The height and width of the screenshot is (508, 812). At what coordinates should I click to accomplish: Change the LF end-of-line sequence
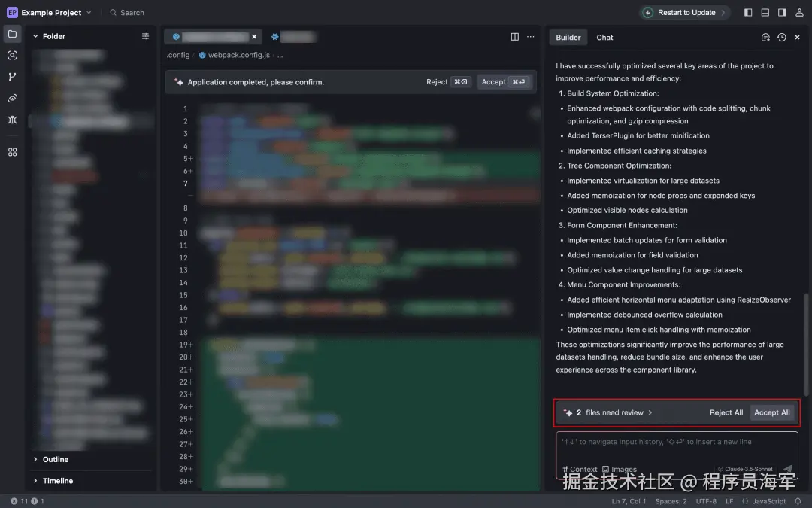click(729, 501)
